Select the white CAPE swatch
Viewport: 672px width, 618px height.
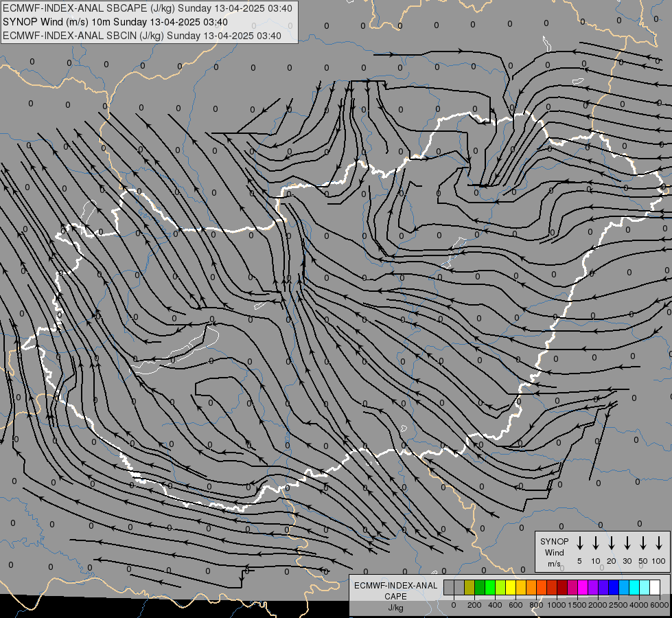point(655,587)
